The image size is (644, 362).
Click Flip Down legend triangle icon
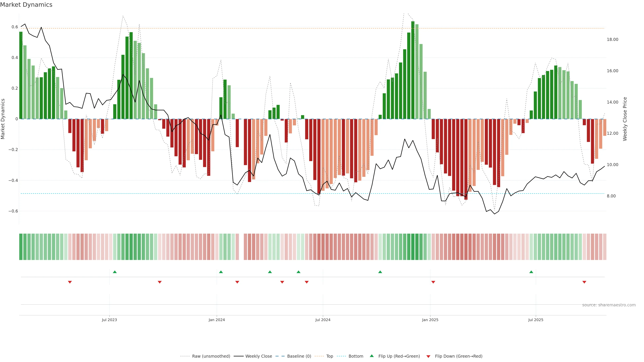pos(428,356)
